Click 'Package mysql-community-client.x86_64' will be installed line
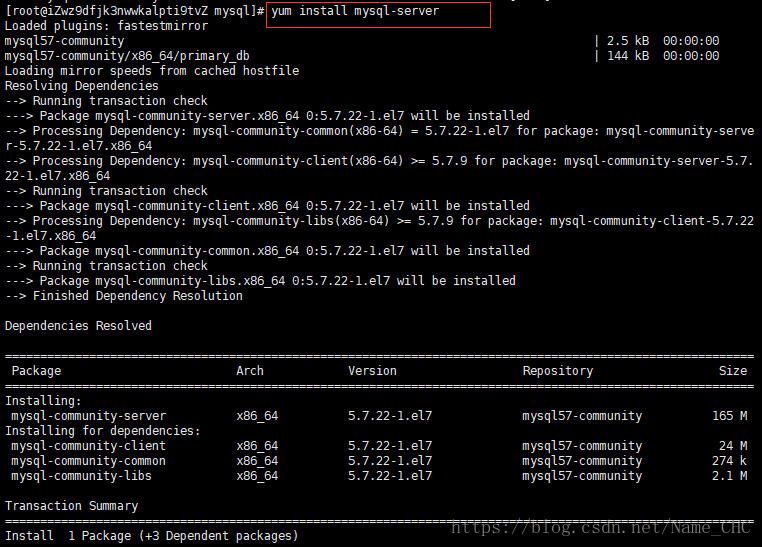This screenshot has height=547, width=762. 267,206
